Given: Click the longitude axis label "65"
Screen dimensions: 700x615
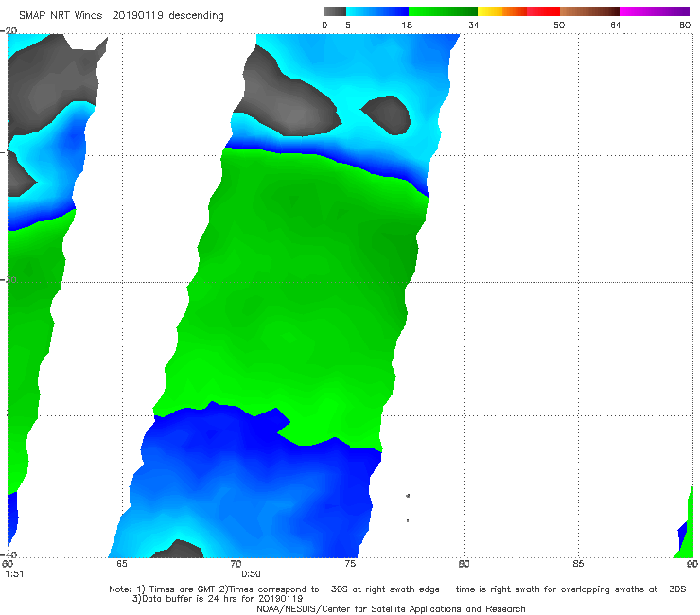Looking at the screenshot, I should pos(122,564).
